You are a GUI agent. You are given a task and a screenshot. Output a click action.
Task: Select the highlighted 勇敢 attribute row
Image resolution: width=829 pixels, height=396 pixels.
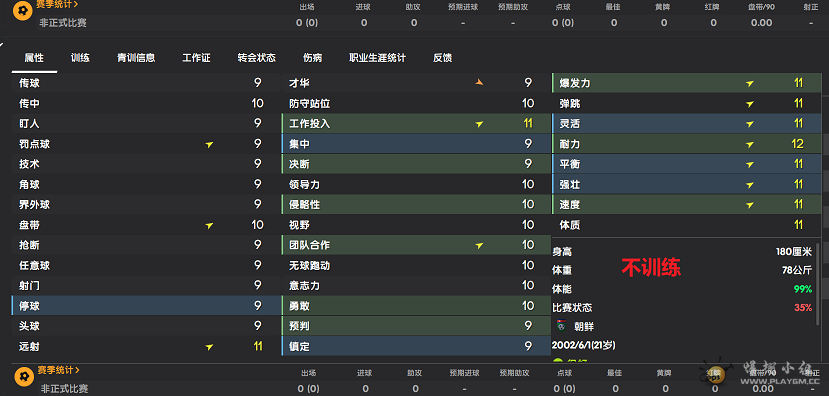tap(417, 306)
